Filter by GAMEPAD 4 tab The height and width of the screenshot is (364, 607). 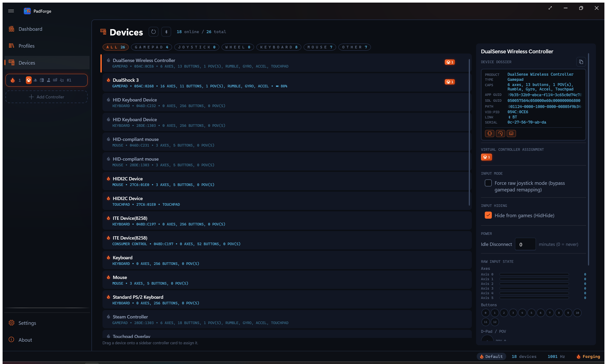151,47
